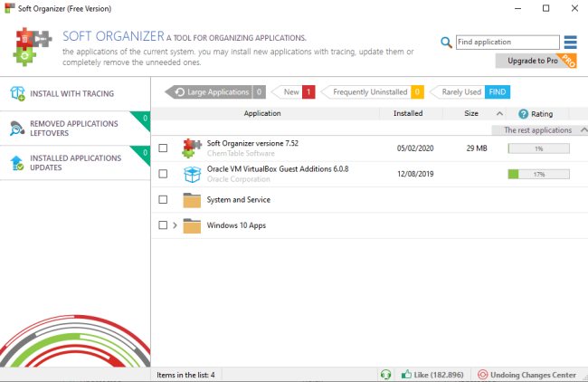Click the Undoing Changes Center target icon

[x=483, y=374]
